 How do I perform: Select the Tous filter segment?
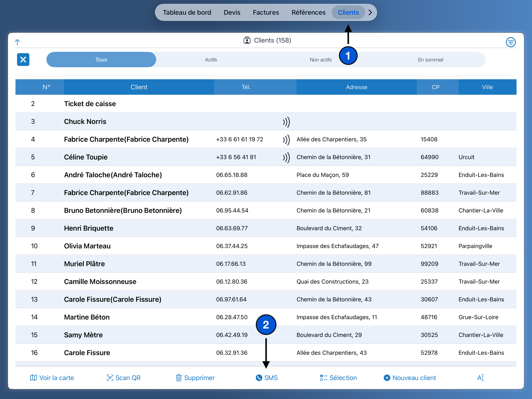tap(101, 60)
